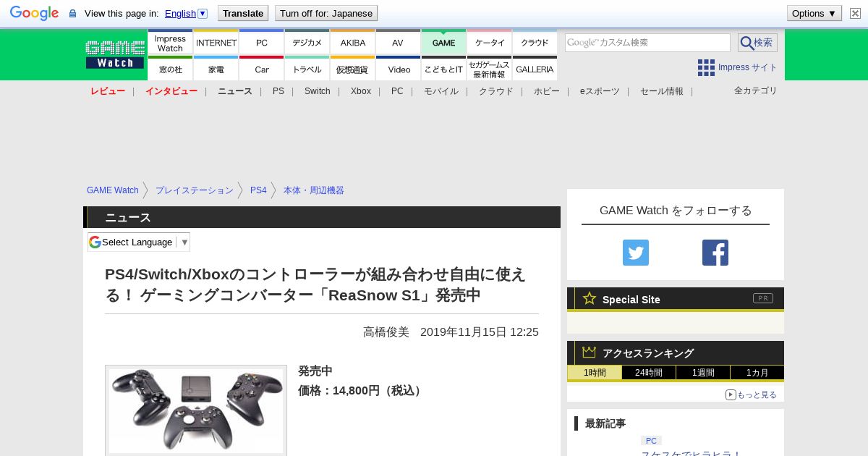
Task: Open the セール情報 category link
Action: pos(662,91)
